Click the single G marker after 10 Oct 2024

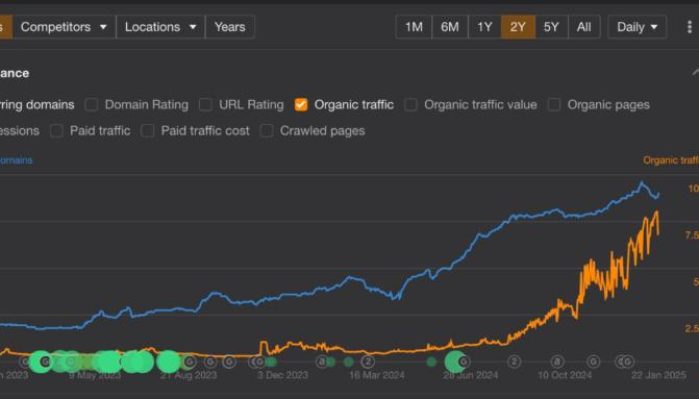[x=593, y=362]
